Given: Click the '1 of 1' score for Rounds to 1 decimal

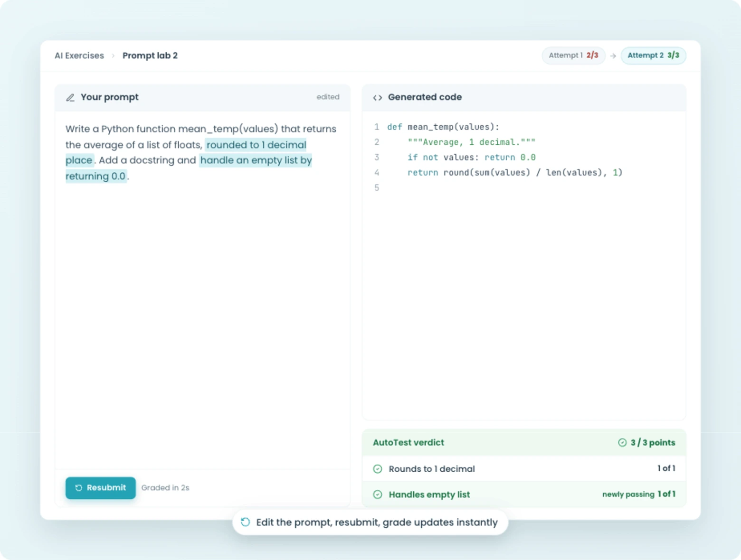Looking at the screenshot, I should pos(666,468).
